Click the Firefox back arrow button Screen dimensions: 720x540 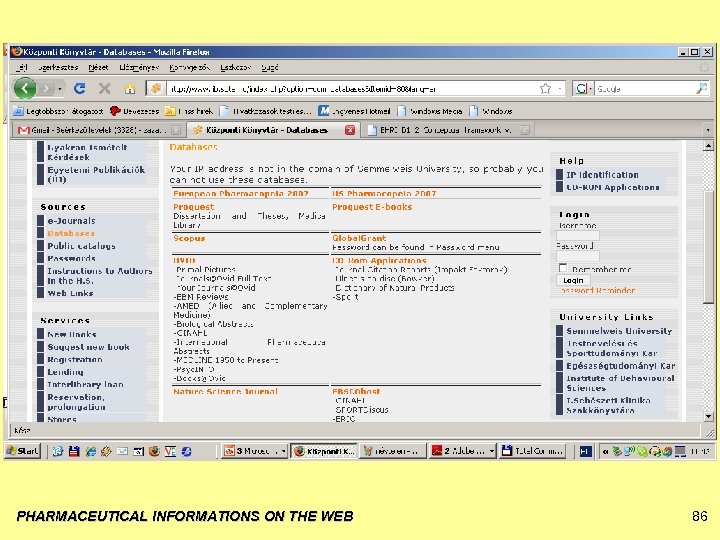click(25, 88)
